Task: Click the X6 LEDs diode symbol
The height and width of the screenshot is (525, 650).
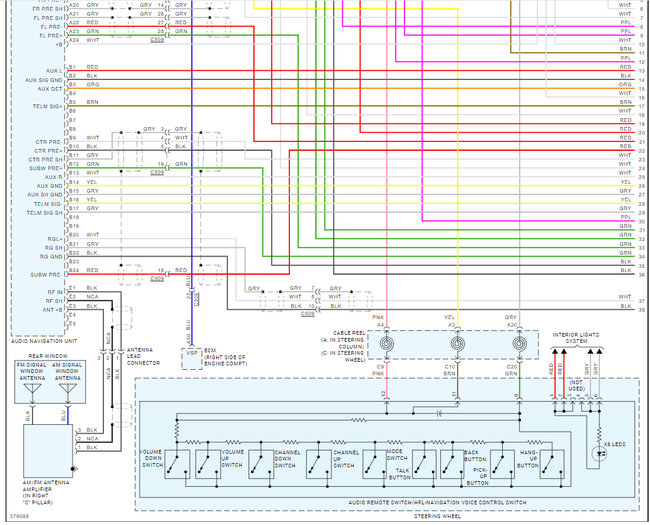Action: coord(599,454)
